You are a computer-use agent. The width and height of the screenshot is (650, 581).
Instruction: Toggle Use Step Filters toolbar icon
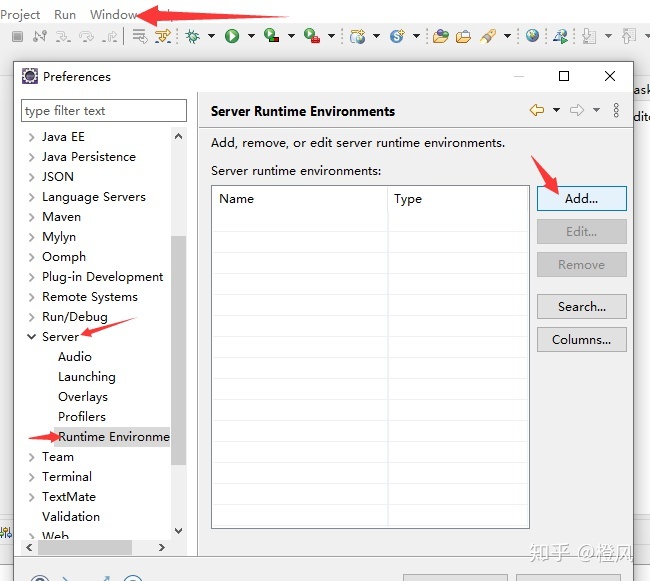click(x=162, y=36)
